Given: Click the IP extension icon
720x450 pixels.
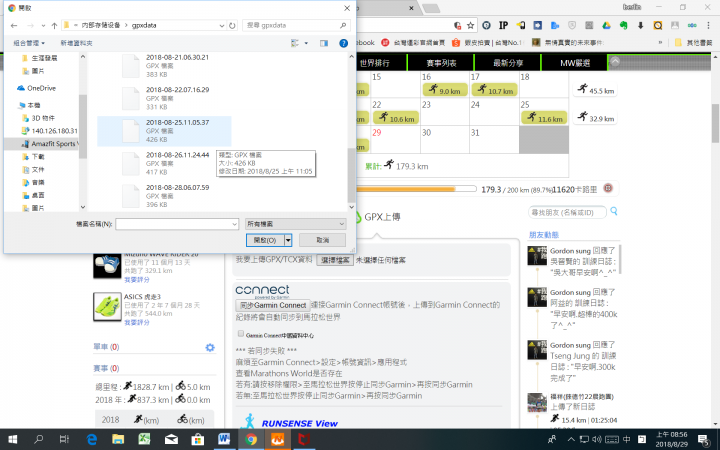Looking at the screenshot, I should click(503, 26).
